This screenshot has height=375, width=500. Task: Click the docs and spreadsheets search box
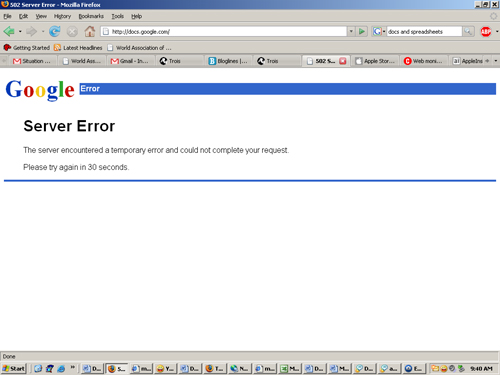point(424,32)
